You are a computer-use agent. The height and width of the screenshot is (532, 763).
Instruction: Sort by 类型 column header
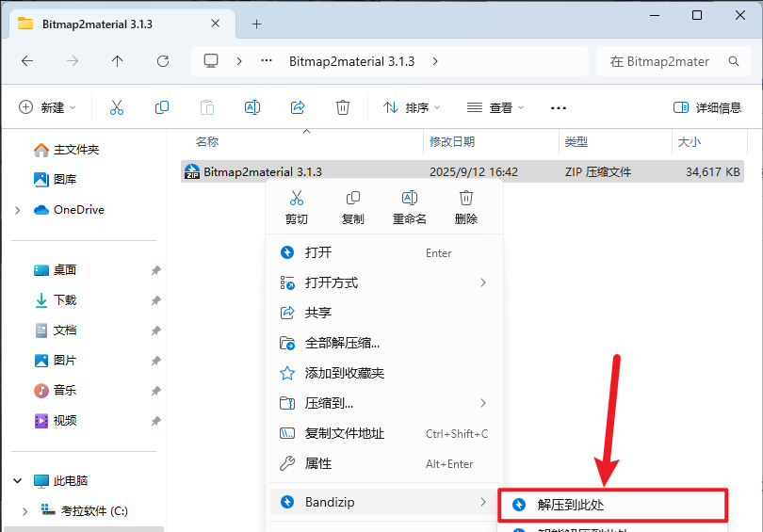point(576,142)
